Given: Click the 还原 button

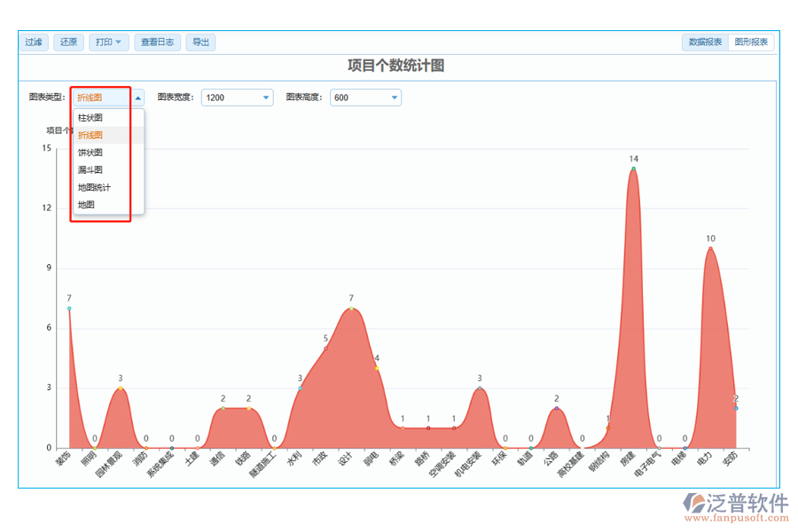Looking at the screenshot, I should [68, 43].
